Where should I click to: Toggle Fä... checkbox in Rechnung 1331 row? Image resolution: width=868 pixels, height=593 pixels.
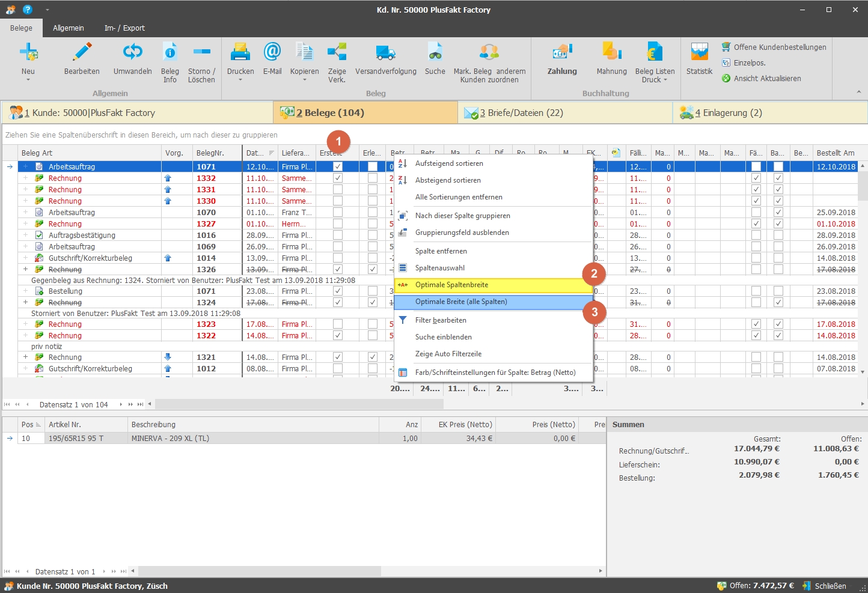[x=756, y=189]
